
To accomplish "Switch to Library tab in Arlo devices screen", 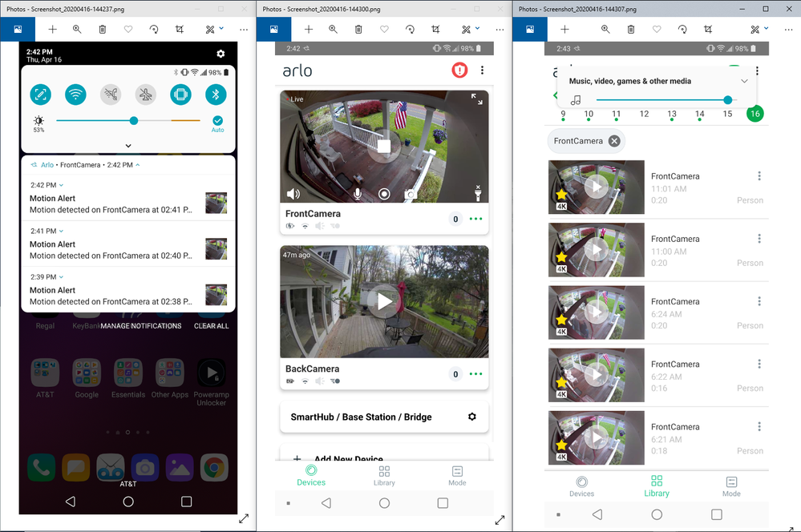I will click(x=384, y=475).
